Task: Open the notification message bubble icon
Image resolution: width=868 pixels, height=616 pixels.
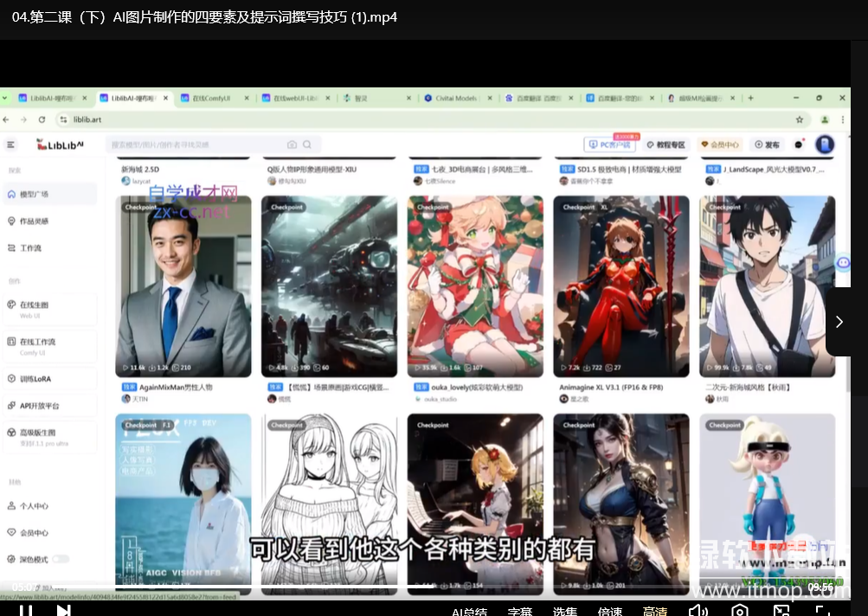Action: coord(798,144)
